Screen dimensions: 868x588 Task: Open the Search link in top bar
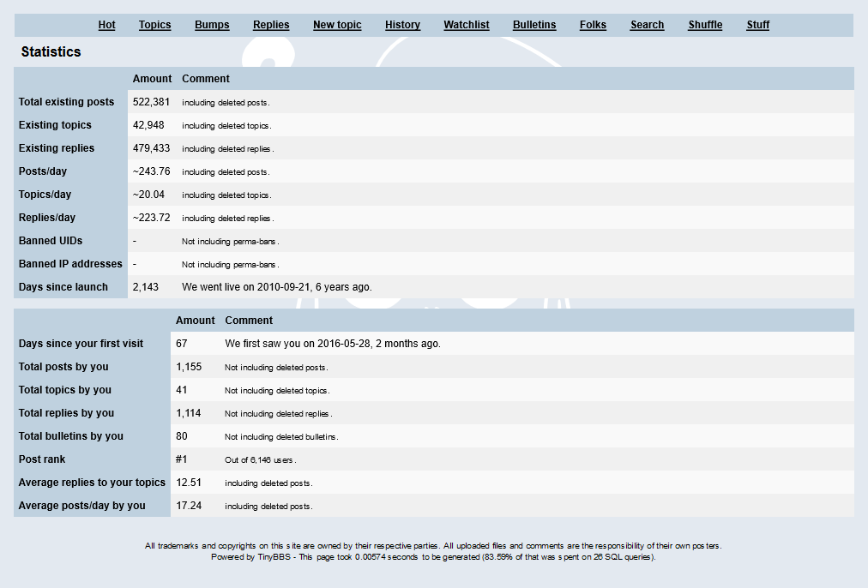click(647, 25)
